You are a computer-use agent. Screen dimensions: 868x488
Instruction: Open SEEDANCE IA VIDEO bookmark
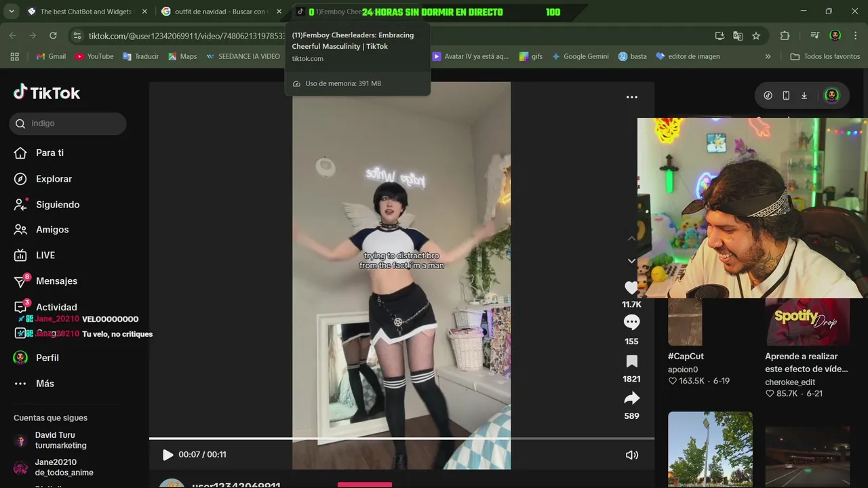click(243, 56)
